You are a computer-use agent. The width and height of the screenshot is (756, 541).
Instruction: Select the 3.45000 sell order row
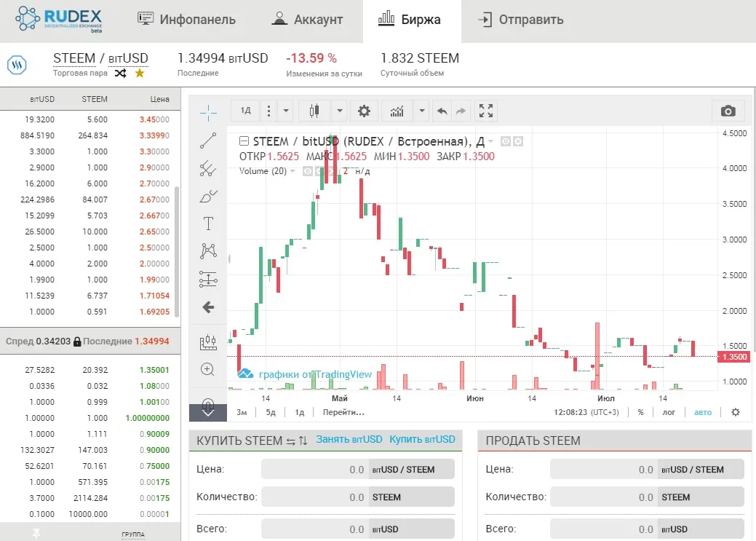coord(90,119)
